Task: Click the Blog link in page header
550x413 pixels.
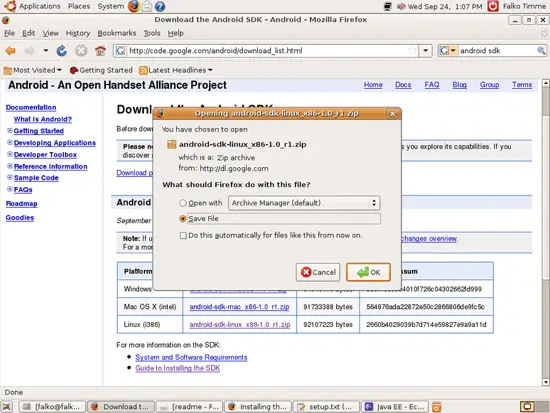Action: pos(460,85)
